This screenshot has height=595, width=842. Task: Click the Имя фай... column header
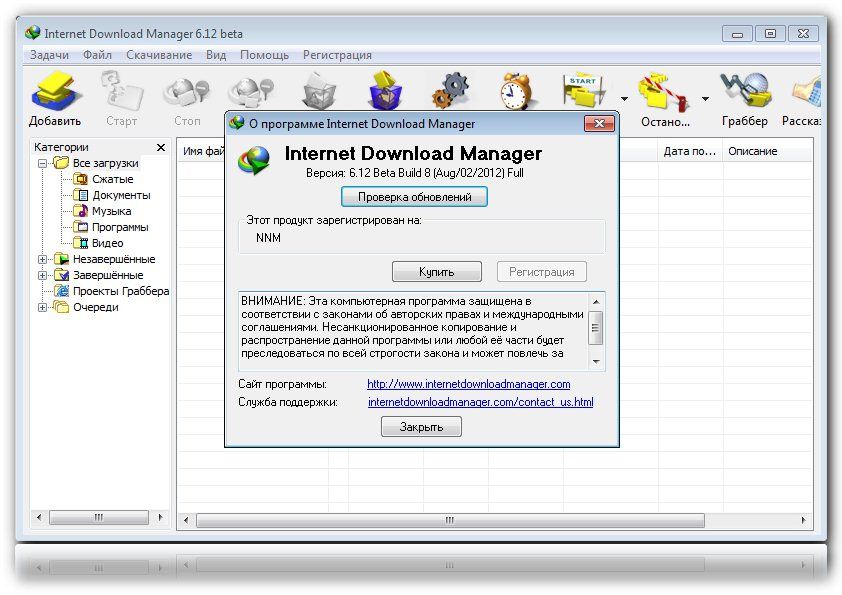tap(203, 151)
